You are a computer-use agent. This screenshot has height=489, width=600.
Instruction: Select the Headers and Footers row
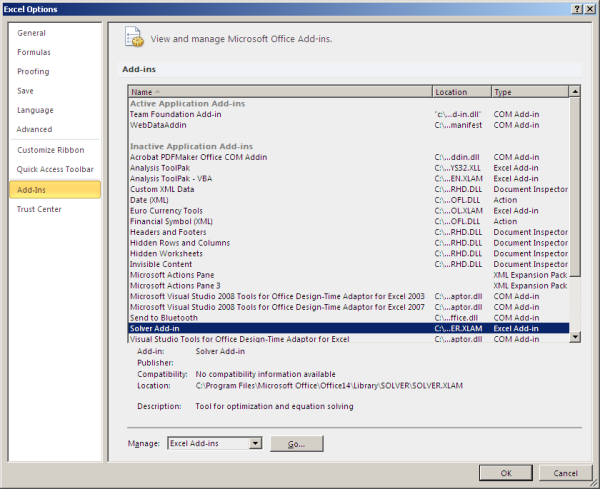(349, 232)
